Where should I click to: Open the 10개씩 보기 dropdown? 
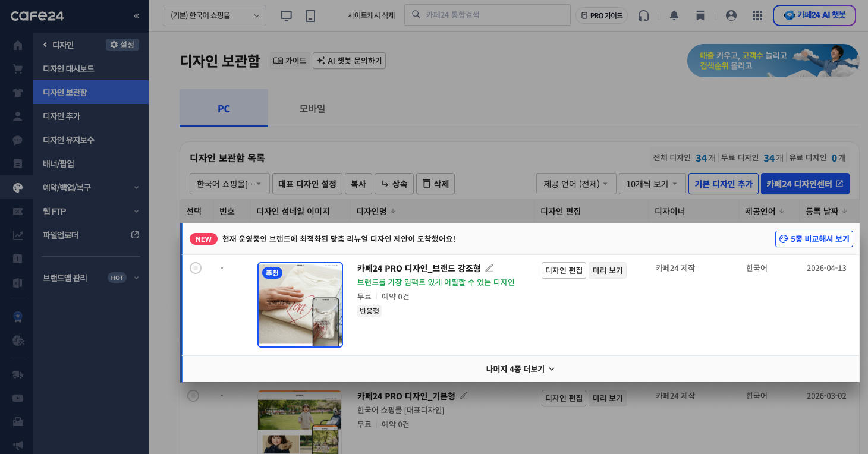652,184
